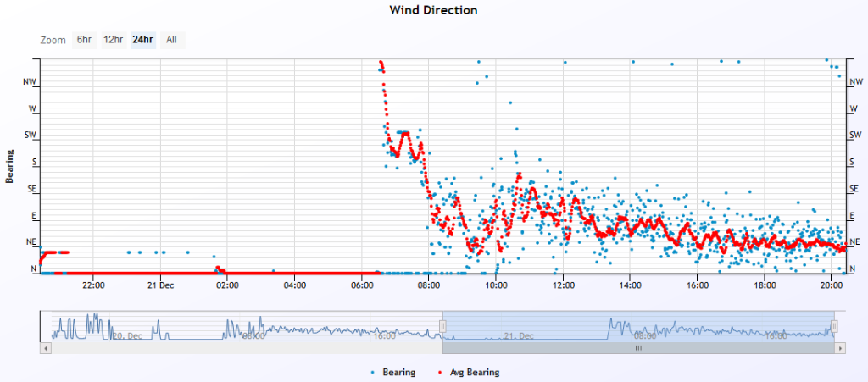The height and width of the screenshot is (382, 868).
Task: Click the right-axis E label
Action: click(852, 216)
